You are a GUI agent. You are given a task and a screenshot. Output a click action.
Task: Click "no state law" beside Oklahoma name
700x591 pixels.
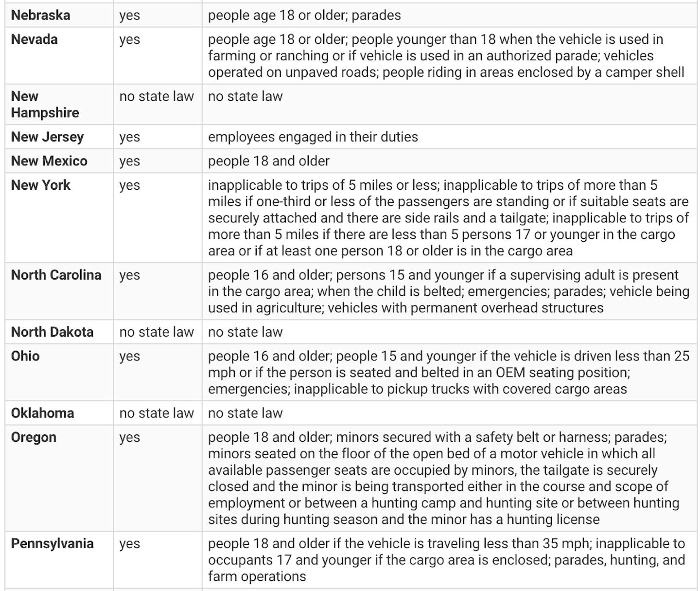pyautogui.click(x=157, y=413)
